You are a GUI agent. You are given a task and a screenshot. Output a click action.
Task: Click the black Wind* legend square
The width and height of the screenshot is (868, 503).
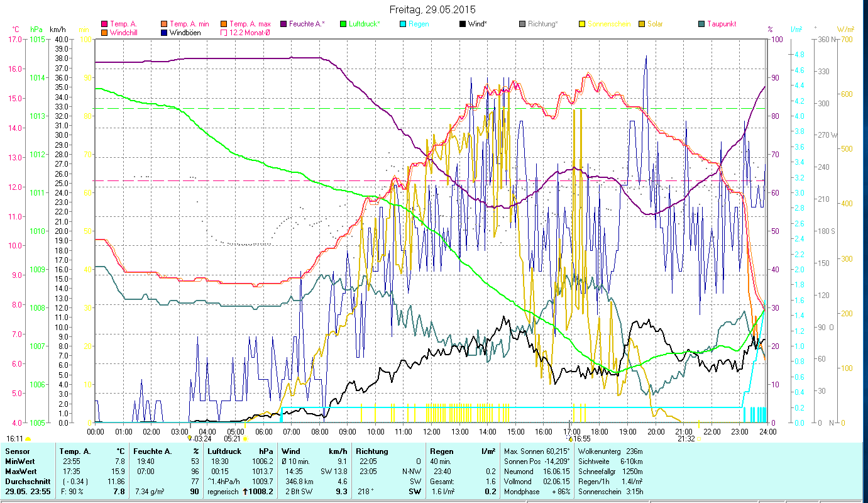tap(463, 24)
